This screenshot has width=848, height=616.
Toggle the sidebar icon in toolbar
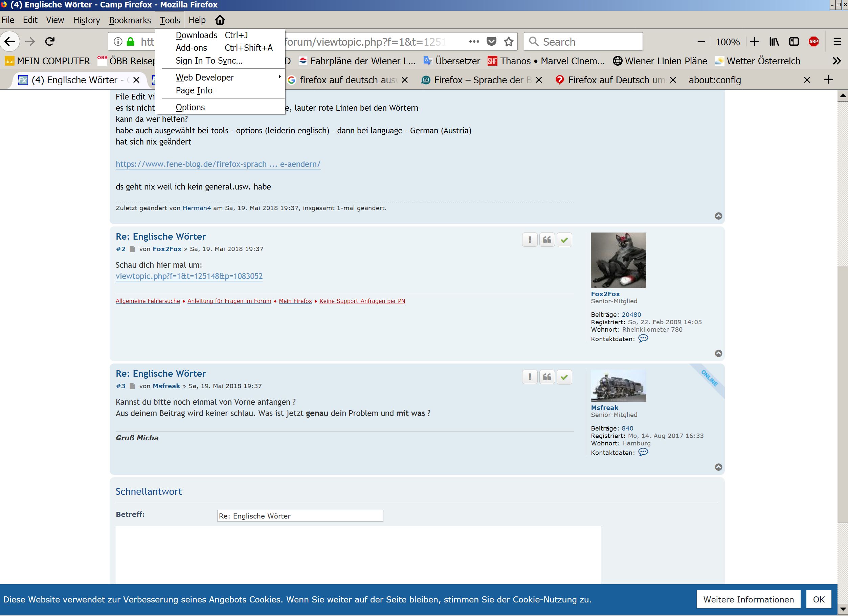(794, 42)
